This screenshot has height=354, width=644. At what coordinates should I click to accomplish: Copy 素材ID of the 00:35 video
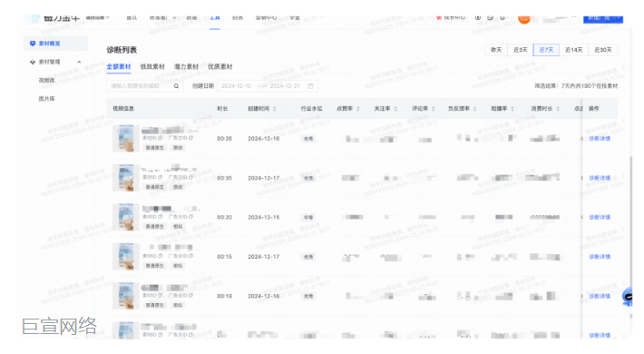161,177
